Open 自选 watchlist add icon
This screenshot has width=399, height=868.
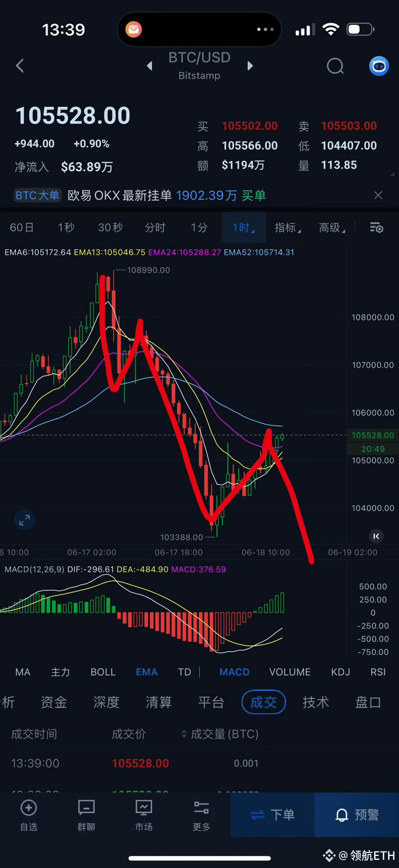tap(28, 815)
